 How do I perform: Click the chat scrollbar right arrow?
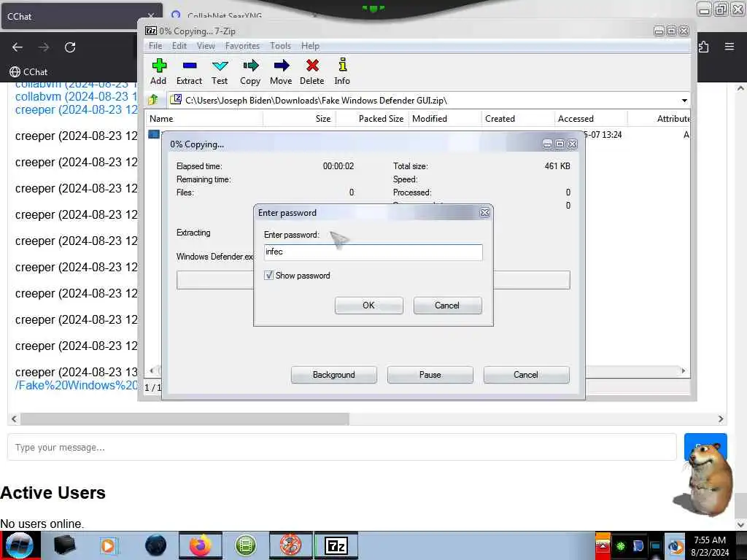720,419
